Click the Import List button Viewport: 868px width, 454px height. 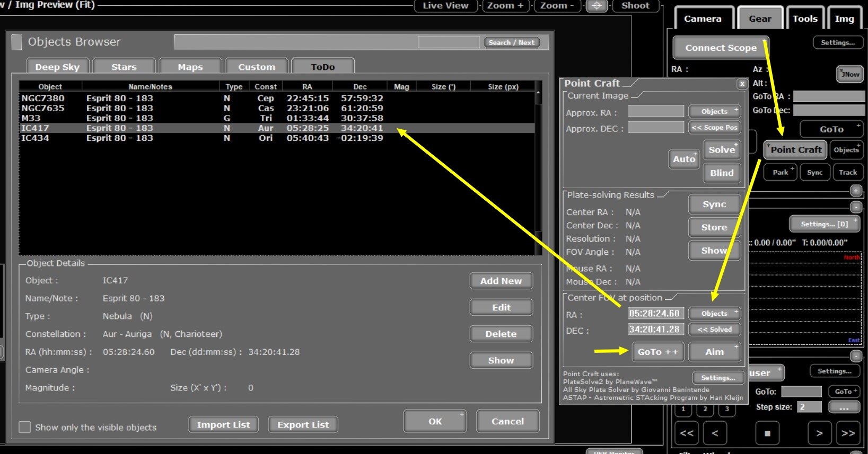pos(223,424)
